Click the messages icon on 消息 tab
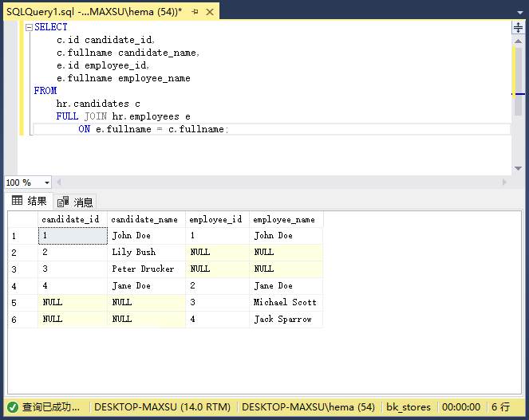This screenshot has height=420, width=529. 63,202
